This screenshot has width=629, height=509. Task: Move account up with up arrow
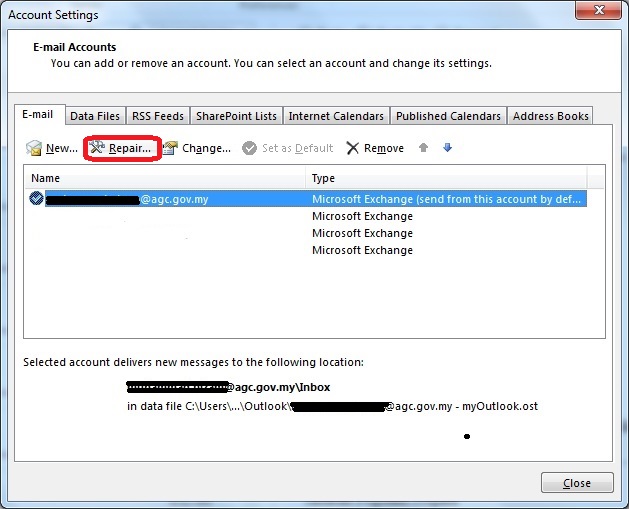point(424,148)
